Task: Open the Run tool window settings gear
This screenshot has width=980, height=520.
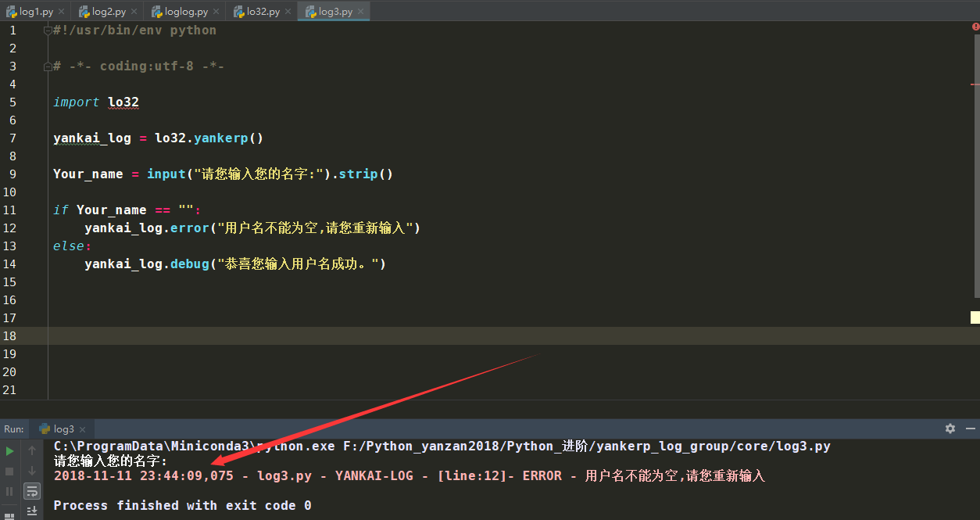Action: pyautogui.click(x=950, y=429)
